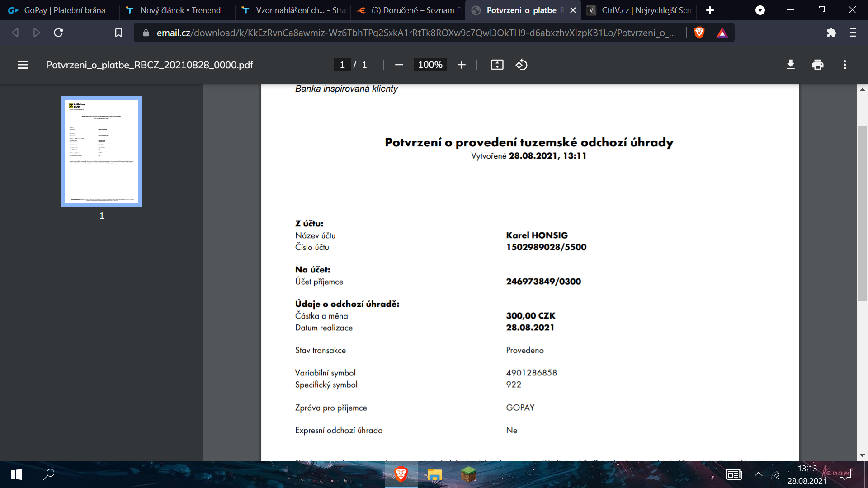868x488 pixels.
Task: Select page 1 thumbnail
Action: [x=102, y=151]
